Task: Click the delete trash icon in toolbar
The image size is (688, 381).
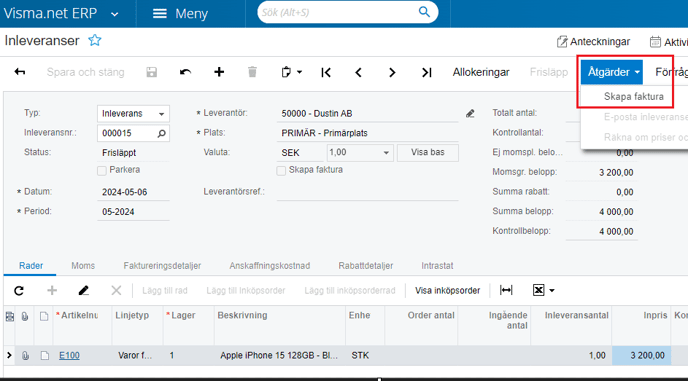Action: click(x=252, y=72)
